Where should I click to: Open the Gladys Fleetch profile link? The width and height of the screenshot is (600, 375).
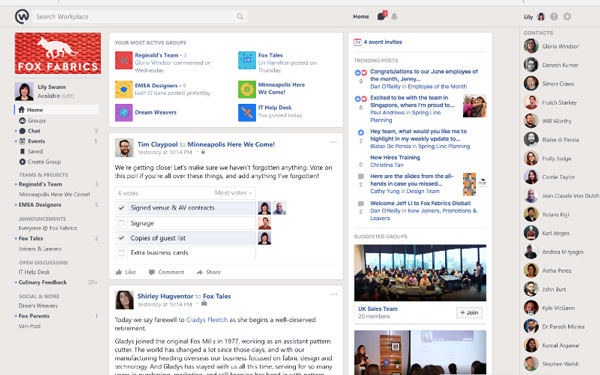207,320
